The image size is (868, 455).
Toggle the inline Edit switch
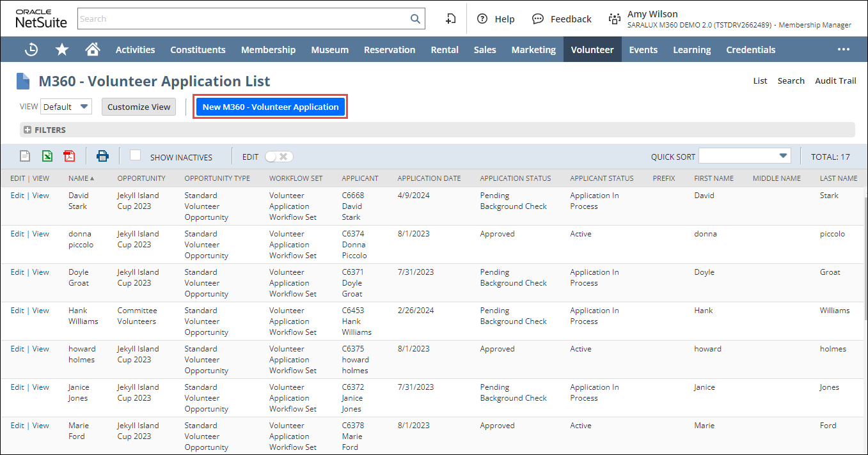point(279,157)
